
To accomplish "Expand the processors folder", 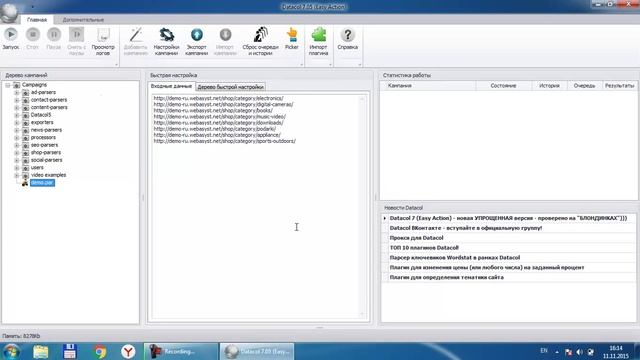I will (16, 138).
